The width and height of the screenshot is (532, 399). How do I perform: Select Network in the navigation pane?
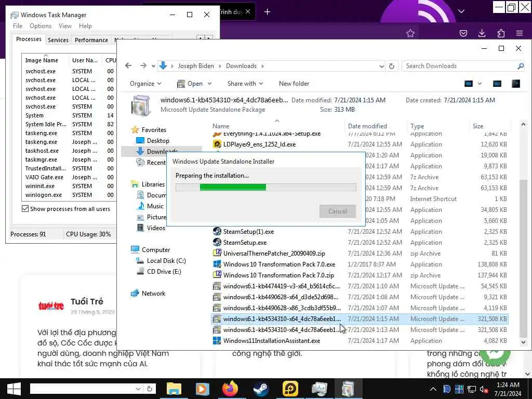(153, 293)
